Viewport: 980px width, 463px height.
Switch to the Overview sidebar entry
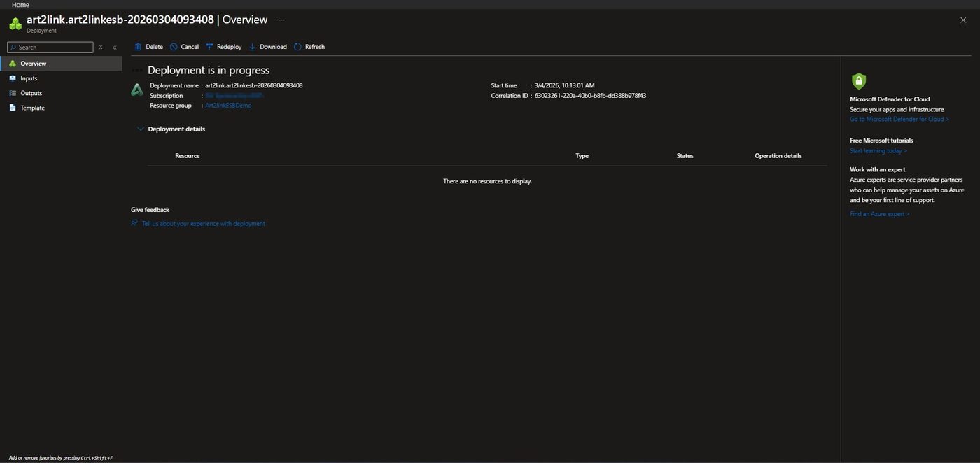click(x=33, y=64)
